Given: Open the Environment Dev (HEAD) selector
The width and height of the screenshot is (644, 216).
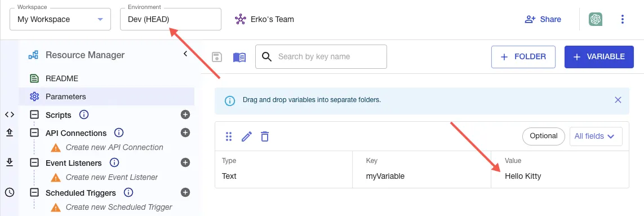Looking at the screenshot, I should (171, 19).
